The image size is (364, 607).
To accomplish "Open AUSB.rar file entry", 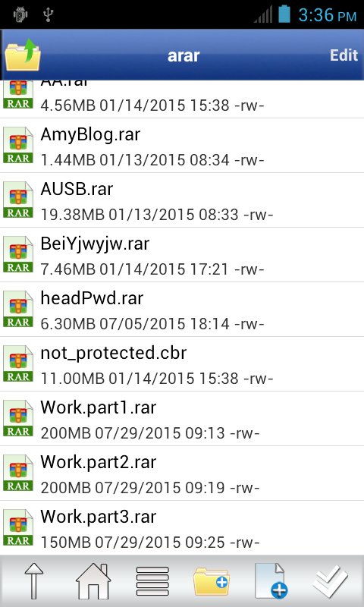I will point(182,200).
